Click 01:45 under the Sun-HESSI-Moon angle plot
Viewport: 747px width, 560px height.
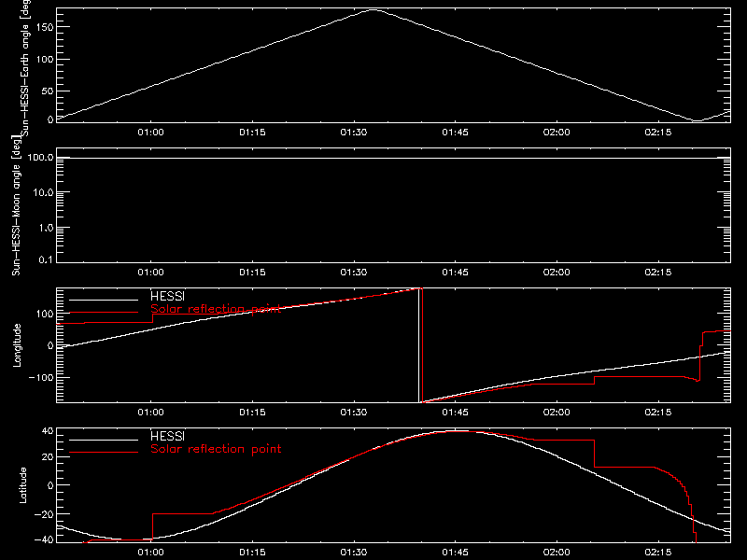click(455, 272)
